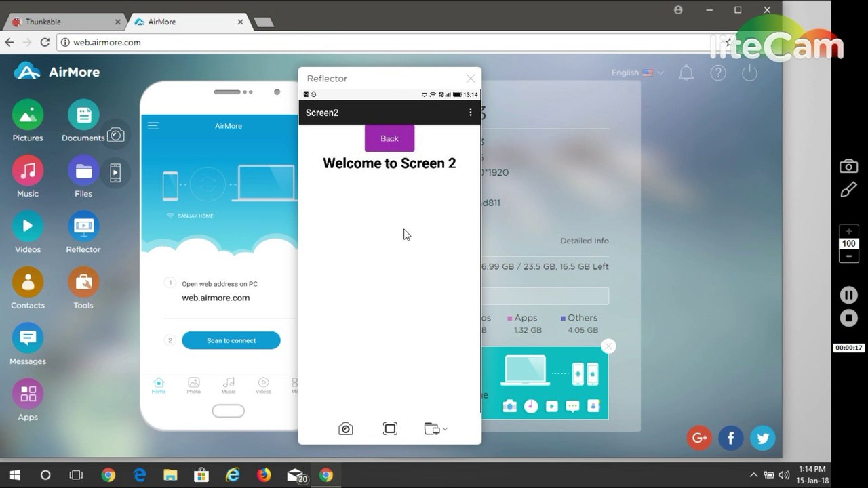Image resolution: width=868 pixels, height=488 pixels.
Task: Open Firefox from the taskbar
Action: (264, 475)
